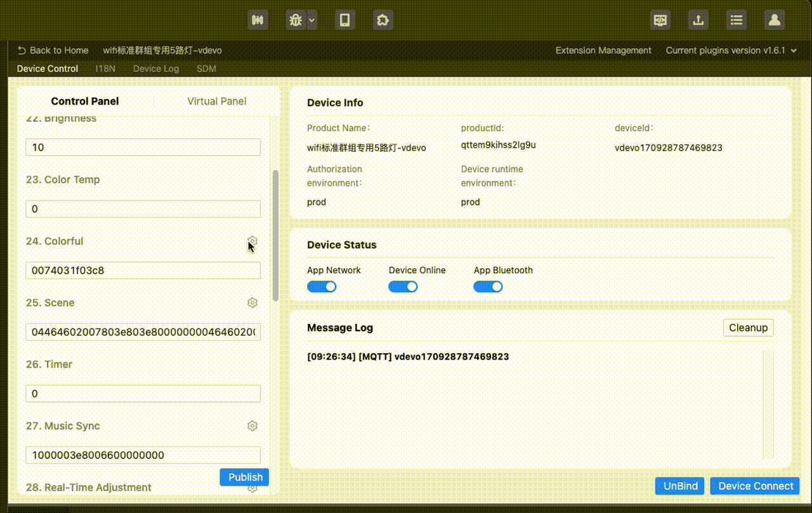This screenshot has height=513, width=812.
Task: Select the debug bug icon in toolbar
Action: click(296, 20)
